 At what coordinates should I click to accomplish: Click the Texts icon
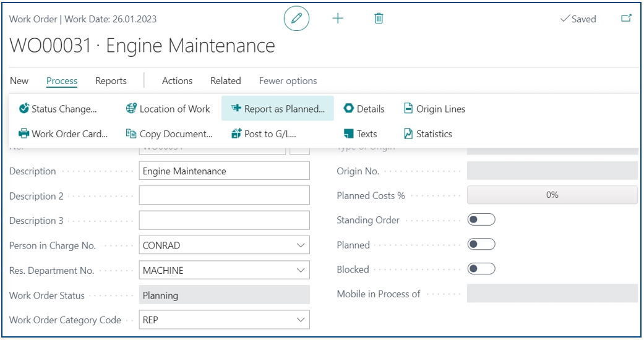tap(349, 134)
